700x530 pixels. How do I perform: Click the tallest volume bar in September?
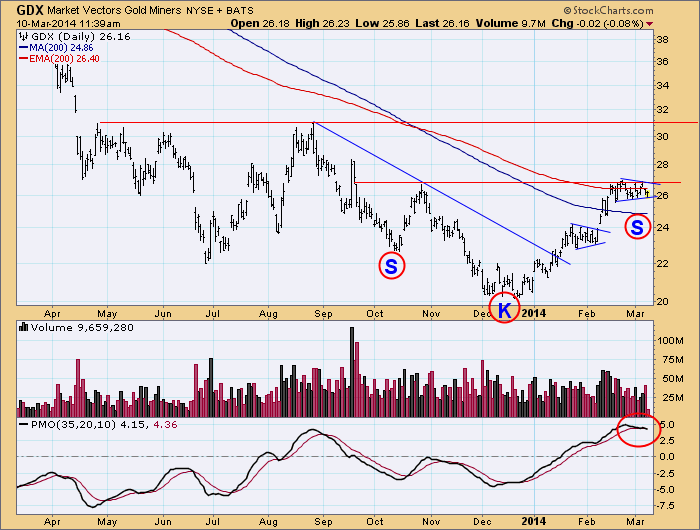pyautogui.click(x=352, y=372)
